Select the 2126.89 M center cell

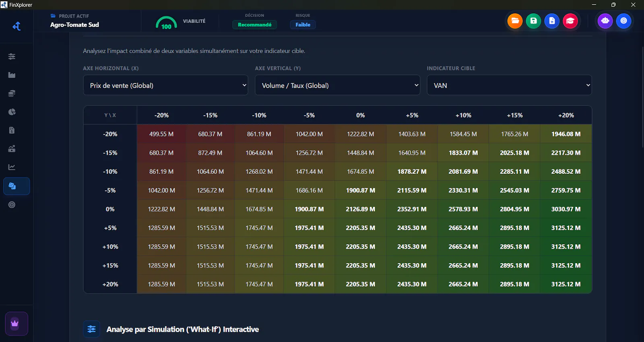(360, 209)
